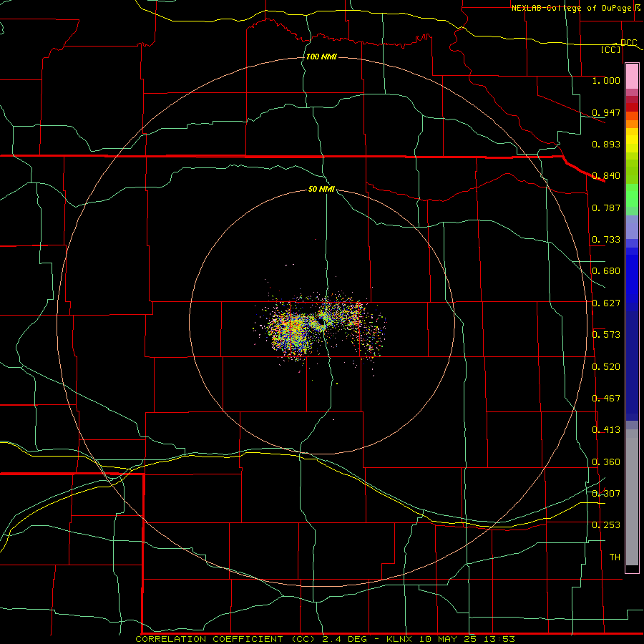
Task: Click the 100 NMI range ring label
Action: click(x=321, y=57)
